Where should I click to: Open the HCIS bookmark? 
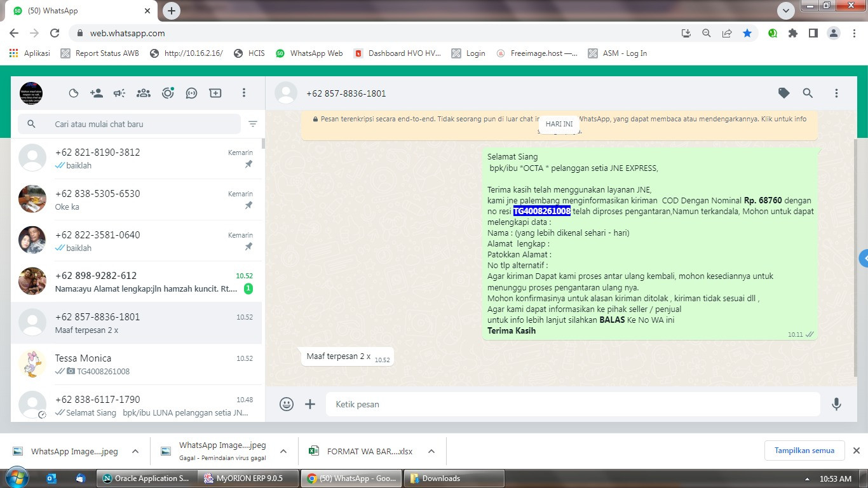pos(249,53)
